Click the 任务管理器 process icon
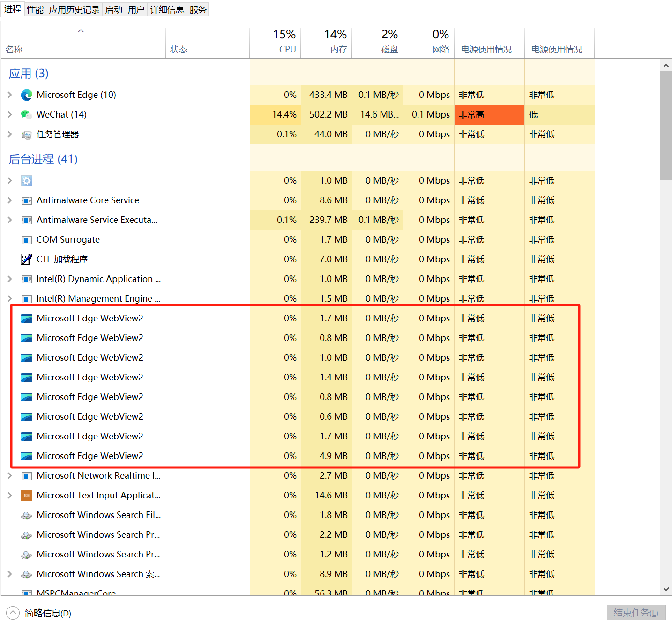 pyautogui.click(x=27, y=134)
